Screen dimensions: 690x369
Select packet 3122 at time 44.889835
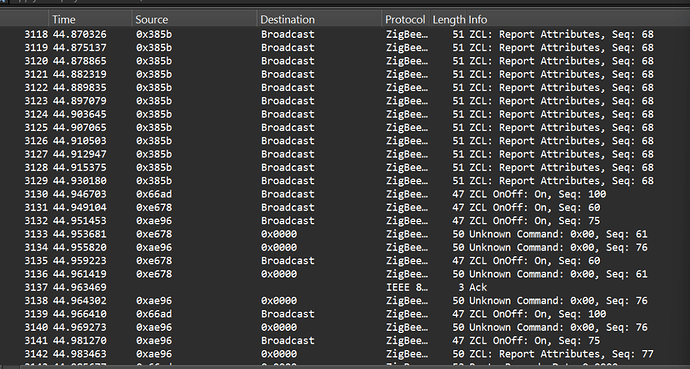345,88
